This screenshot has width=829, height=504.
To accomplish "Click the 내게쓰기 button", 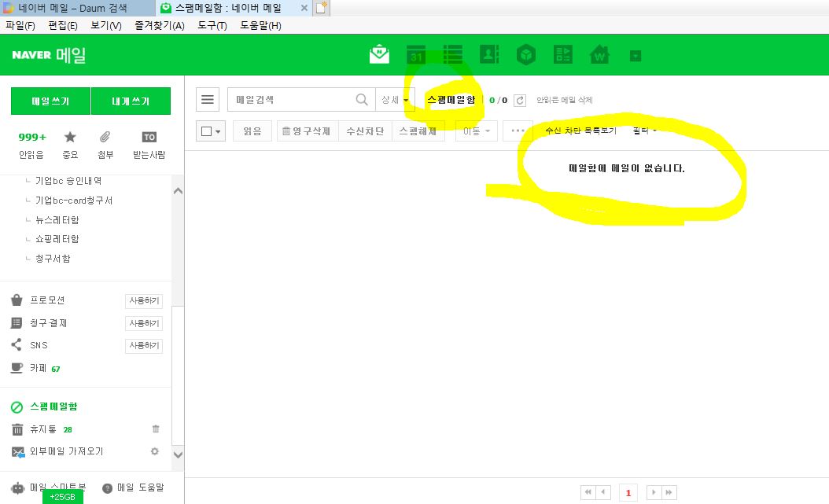I will [131, 101].
